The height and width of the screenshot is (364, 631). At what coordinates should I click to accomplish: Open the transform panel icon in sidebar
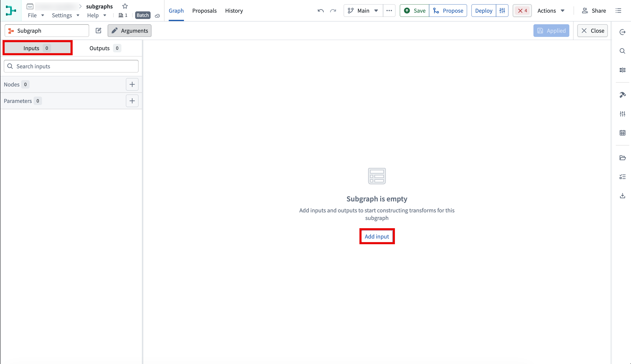pos(622,70)
